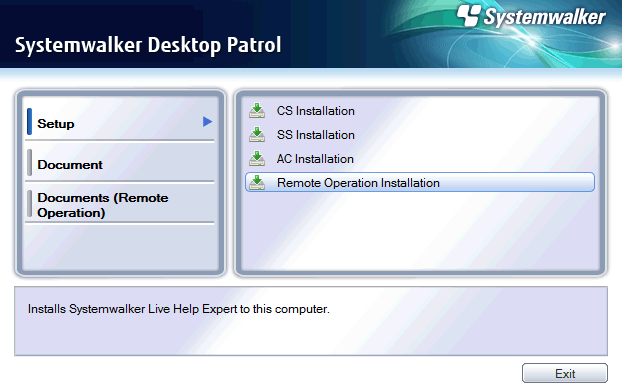Click gray marker beside Documents (Remote Operation)
This screenshot has height=388, width=622.
[x=29, y=204]
